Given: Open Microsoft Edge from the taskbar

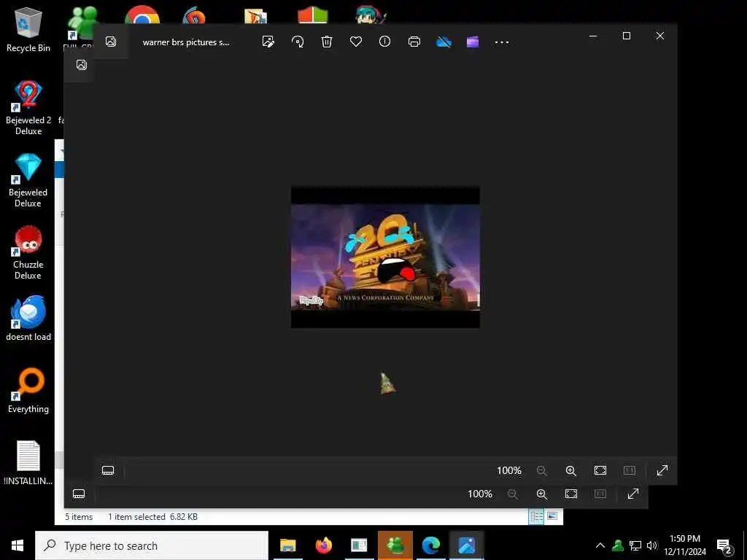Looking at the screenshot, I should pyautogui.click(x=431, y=545).
